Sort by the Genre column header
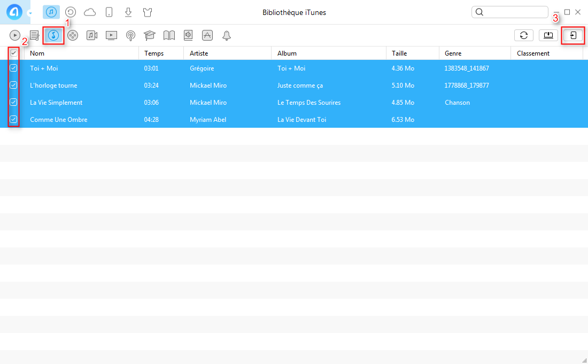The height and width of the screenshot is (364, 588). tap(475, 53)
